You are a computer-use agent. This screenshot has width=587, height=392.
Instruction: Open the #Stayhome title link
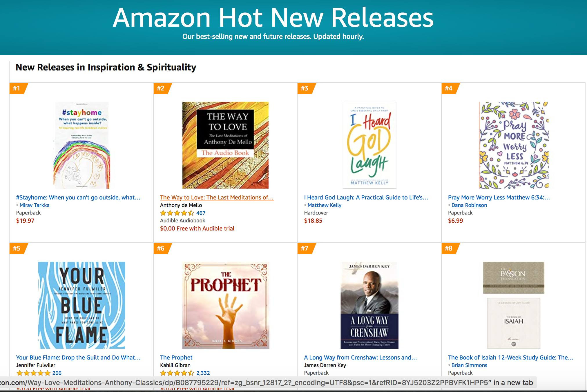(x=78, y=197)
